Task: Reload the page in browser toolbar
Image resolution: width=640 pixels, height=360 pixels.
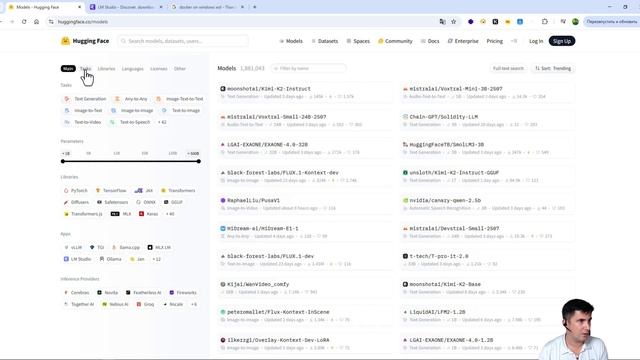Action: pos(24,22)
